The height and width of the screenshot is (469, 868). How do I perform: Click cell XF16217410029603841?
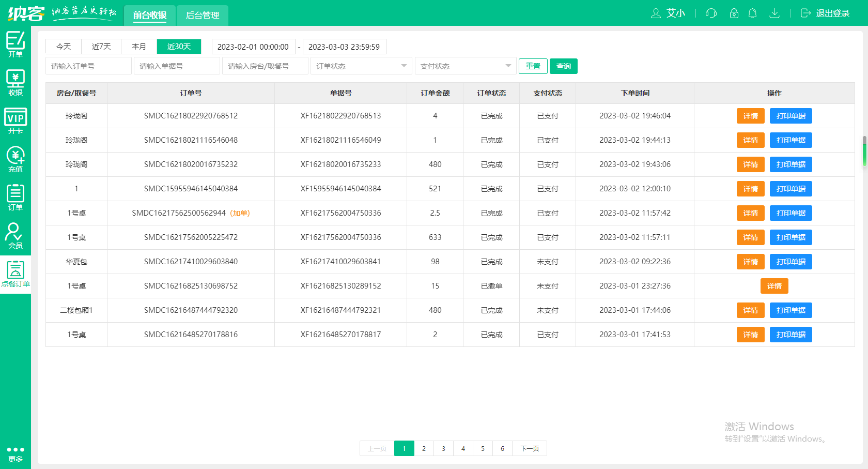[340, 262]
